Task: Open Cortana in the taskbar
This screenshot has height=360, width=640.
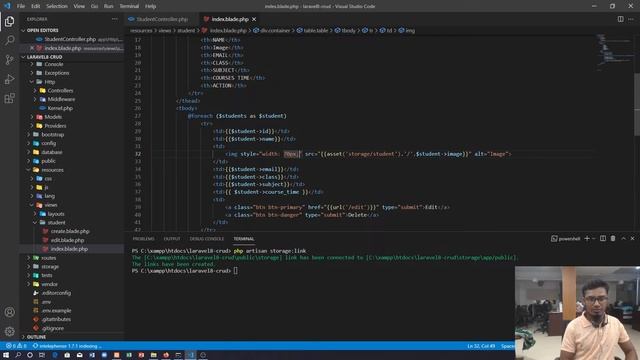Action: click(30, 355)
